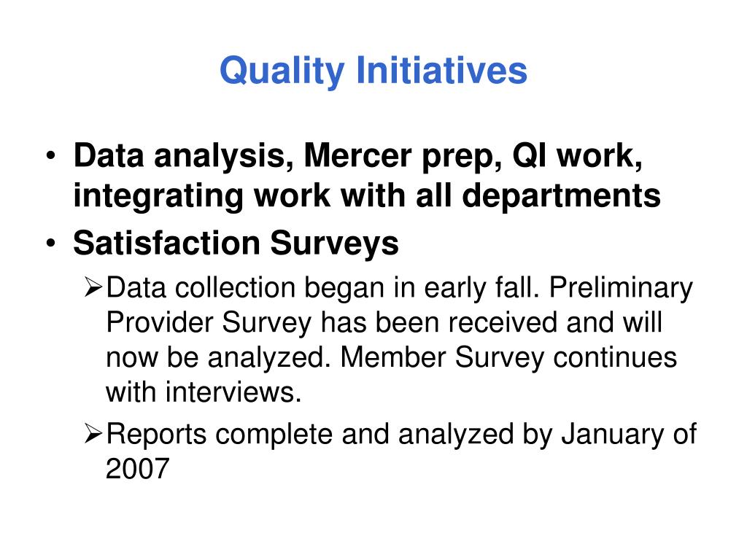Viewport: 747px width, 560px height.
Task: Click the Quality Initiatives slide title
Action: [373, 71]
